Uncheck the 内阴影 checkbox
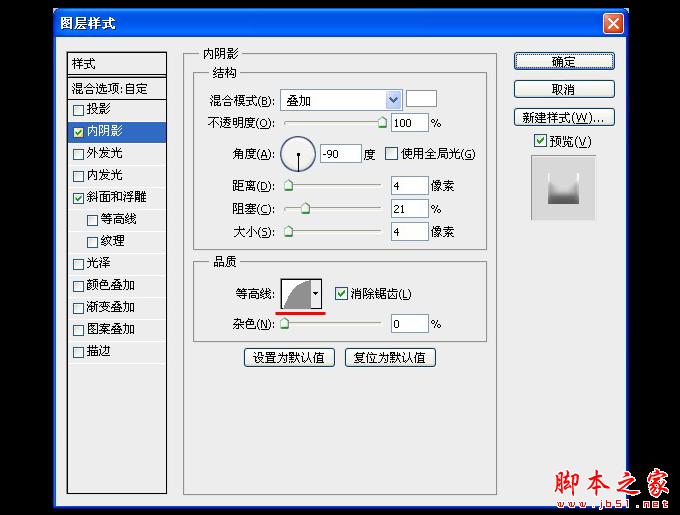Viewport: 680px width, 515px height. (78, 132)
